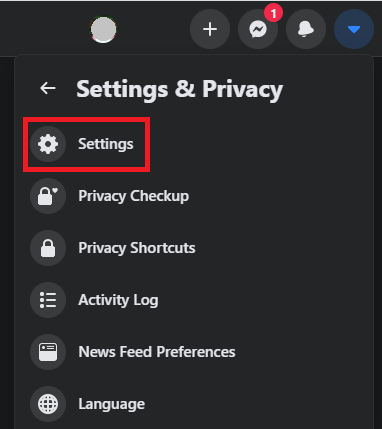Open the Activity Log
382x429 pixels.
click(x=118, y=300)
